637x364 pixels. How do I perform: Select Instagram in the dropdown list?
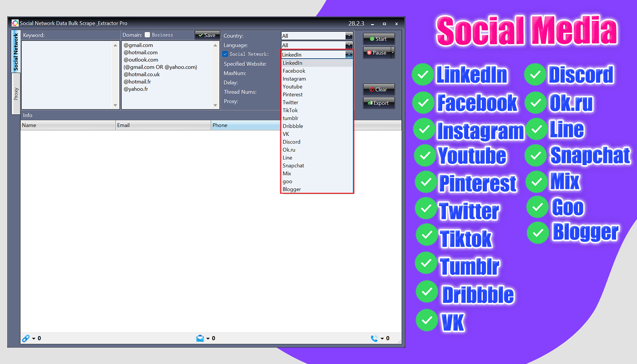[317, 79]
